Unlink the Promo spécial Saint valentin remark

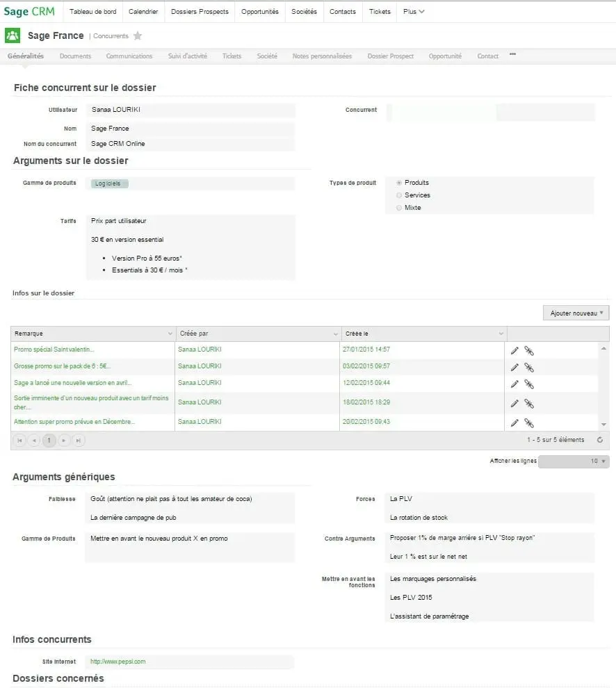coord(529,350)
